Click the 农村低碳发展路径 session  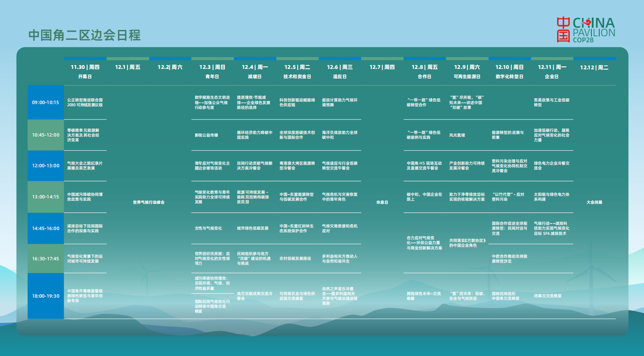tap(295, 259)
